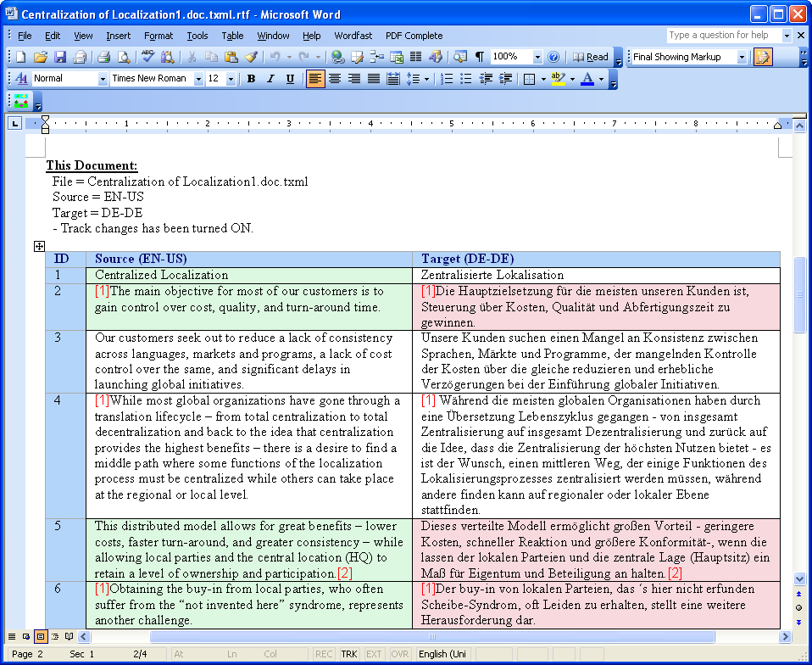Image resolution: width=812 pixels, height=665 pixels.
Task: Expand the font color arrow
Action: click(601, 79)
